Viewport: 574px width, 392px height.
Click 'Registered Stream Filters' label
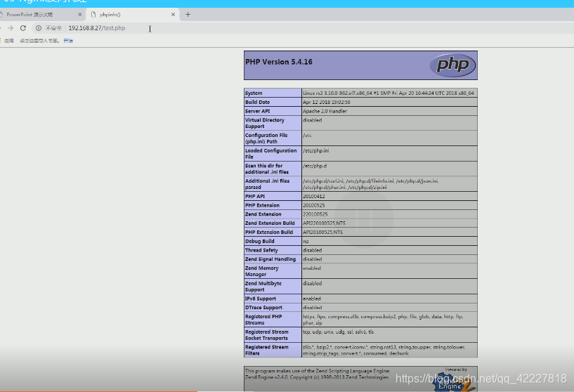(267, 351)
